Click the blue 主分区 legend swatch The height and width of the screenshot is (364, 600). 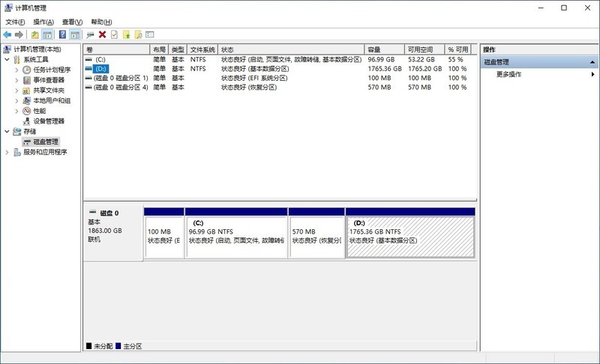coord(118,346)
